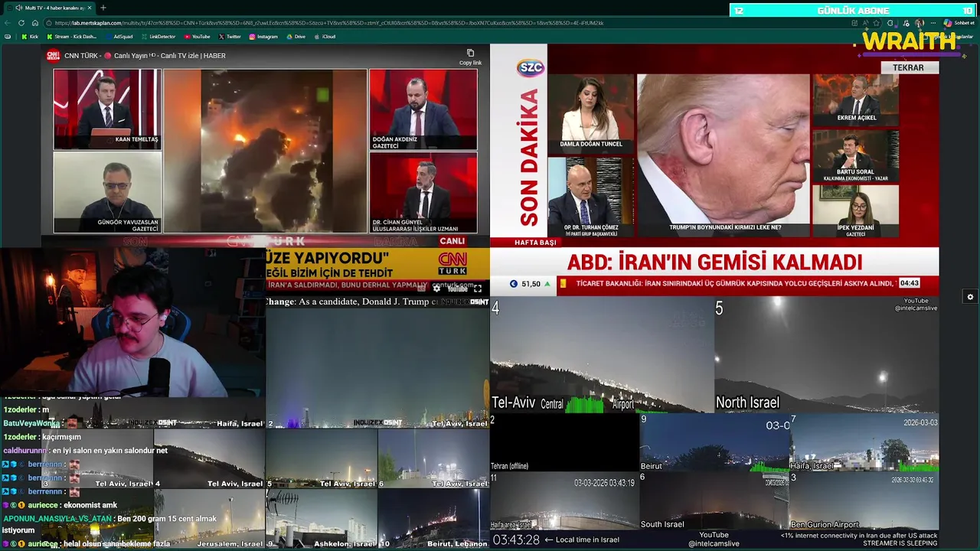Click Tel-Aviv Central camera feed 4
The image size is (980, 551).
(x=603, y=355)
